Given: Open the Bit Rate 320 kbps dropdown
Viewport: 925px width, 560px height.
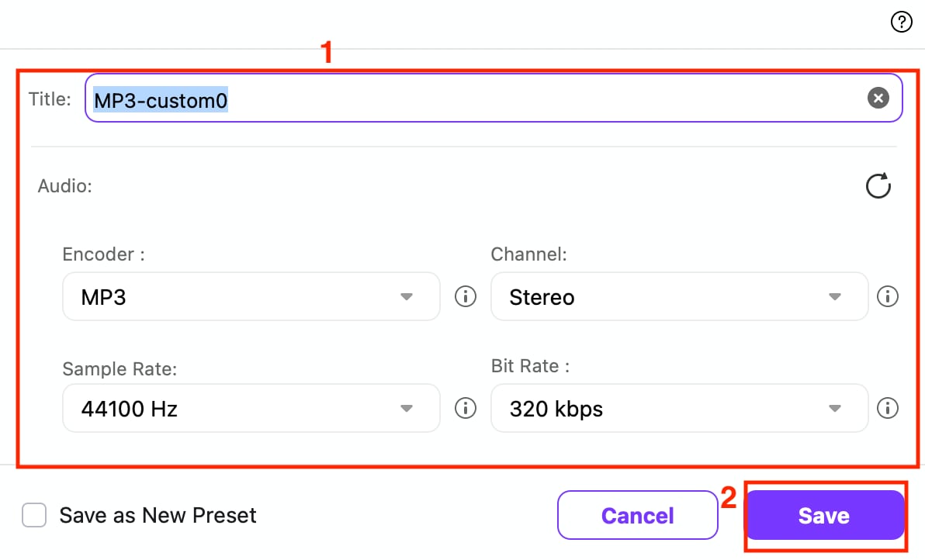Looking at the screenshot, I should click(x=680, y=408).
